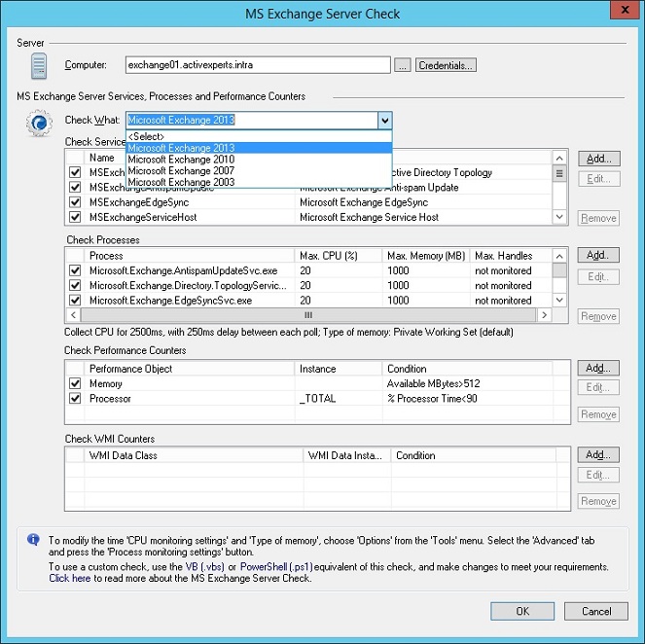
Task: Select Microsoft Exchange 2013 from the list
Action: coord(259,148)
